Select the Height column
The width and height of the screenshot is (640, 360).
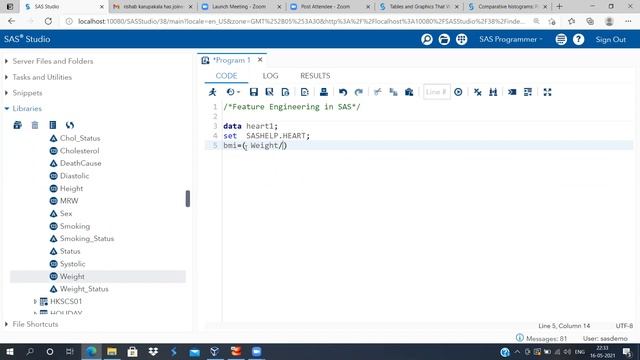point(71,189)
